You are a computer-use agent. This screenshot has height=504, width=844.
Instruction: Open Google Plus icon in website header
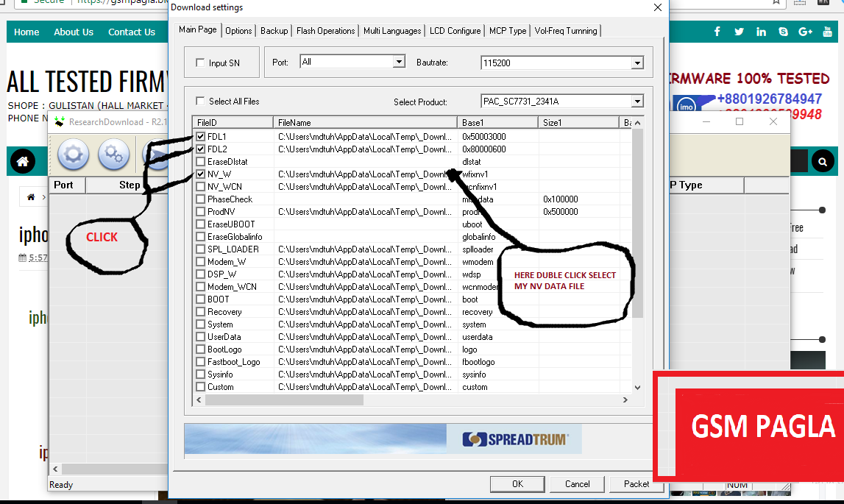[805, 32]
